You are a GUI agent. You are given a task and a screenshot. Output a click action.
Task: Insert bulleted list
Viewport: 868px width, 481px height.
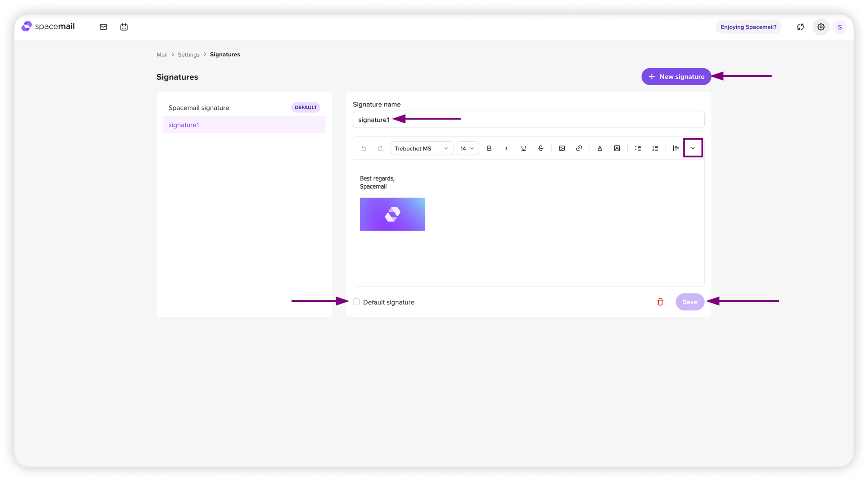(638, 148)
